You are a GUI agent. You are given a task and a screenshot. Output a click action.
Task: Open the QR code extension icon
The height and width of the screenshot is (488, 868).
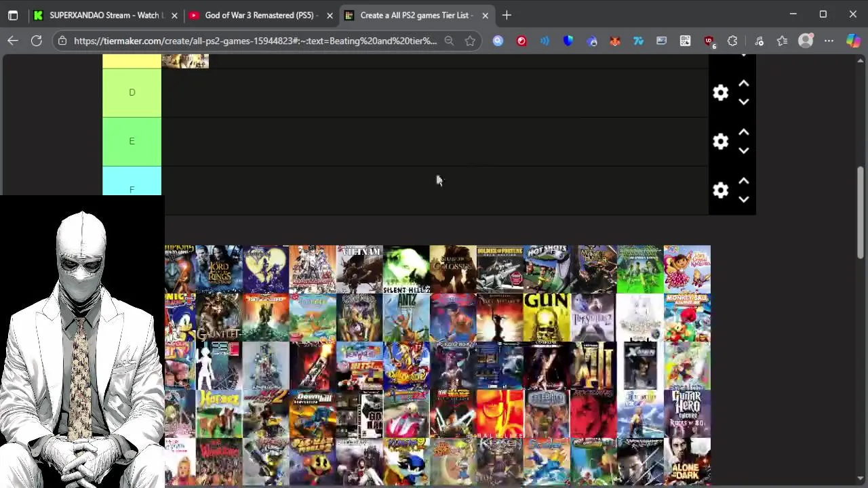coord(685,41)
